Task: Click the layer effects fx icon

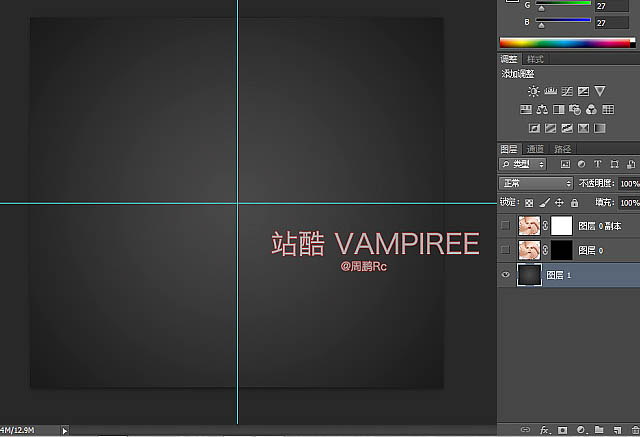Action: (544, 430)
